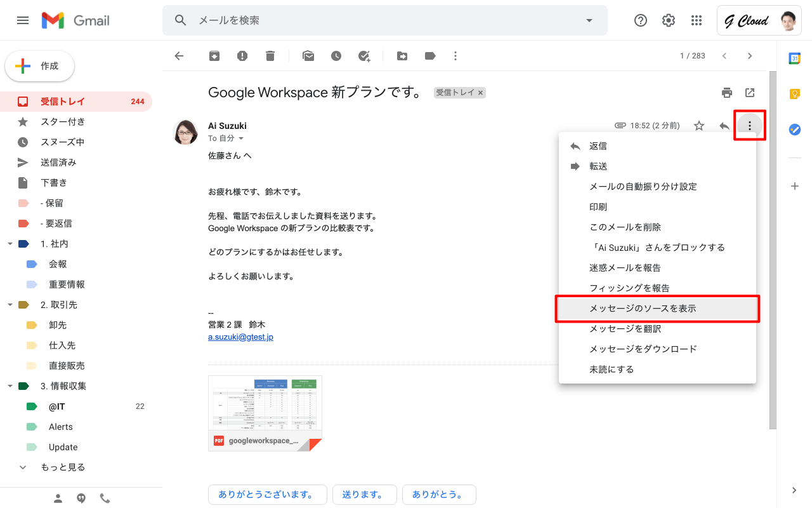812x508 pixels.
Task: Choose 転送 from the message menu
Action: pyautogui.click(x=657, y=166)
